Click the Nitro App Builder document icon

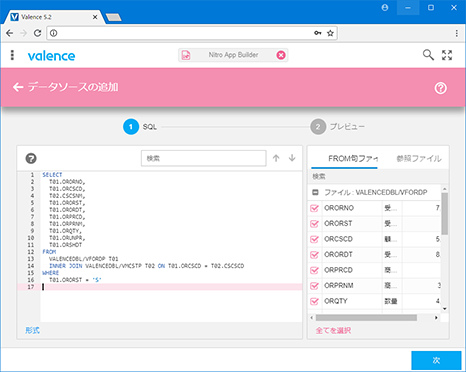coord(186,55)
